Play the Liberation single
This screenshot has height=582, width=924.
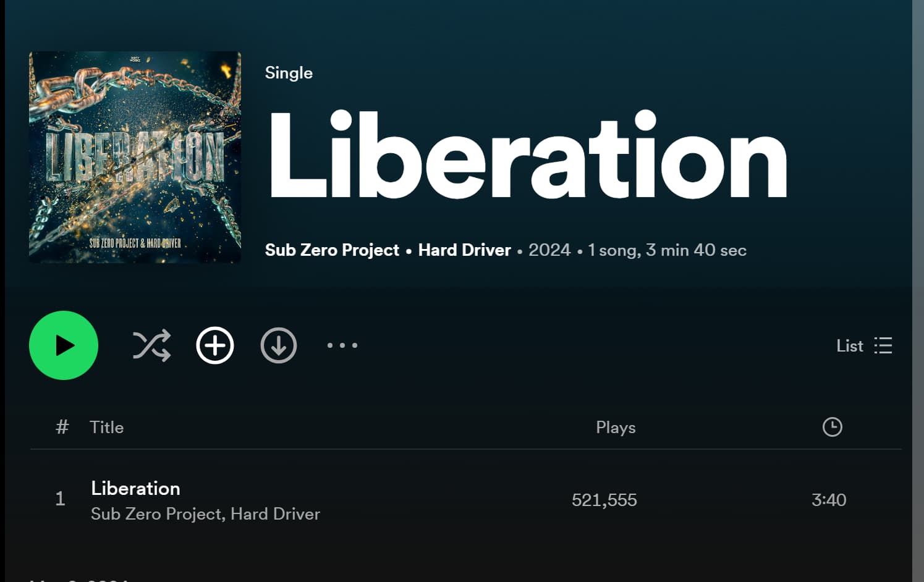click(x=64, y=345)
